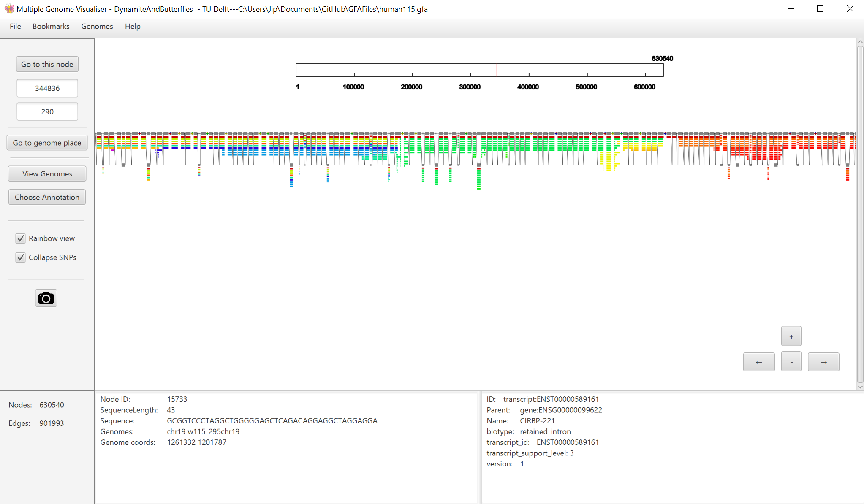
Task: Open the File menu
Action: tap(14, 27)
